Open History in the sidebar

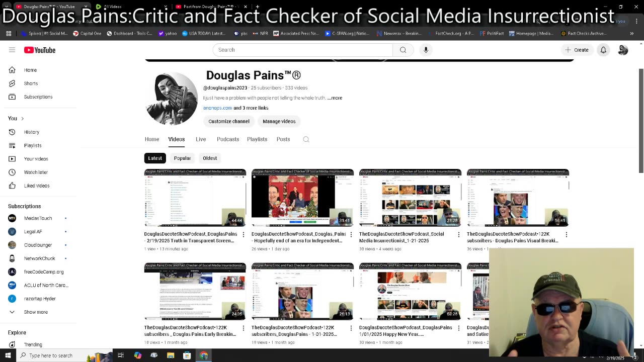tap(39, 132)
